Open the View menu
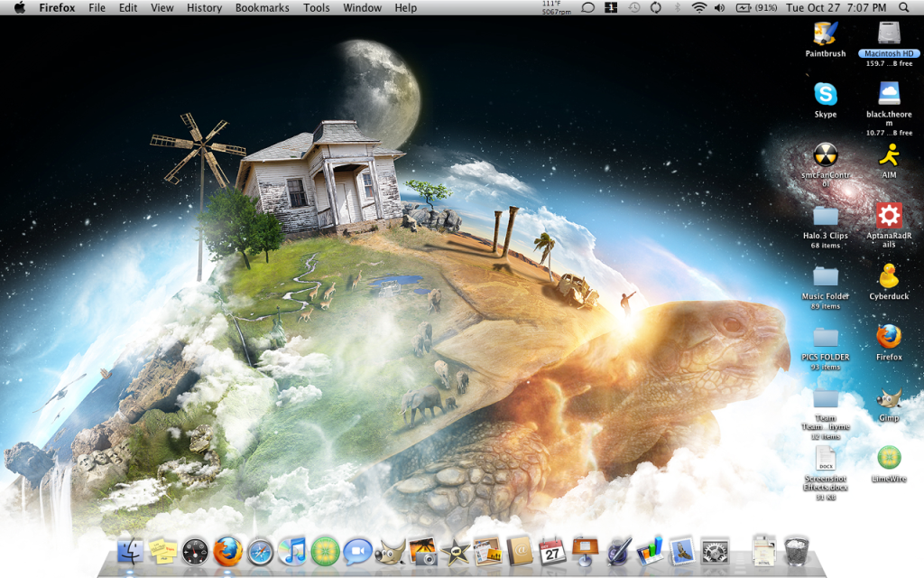The image size is (924, 578). 162,7
